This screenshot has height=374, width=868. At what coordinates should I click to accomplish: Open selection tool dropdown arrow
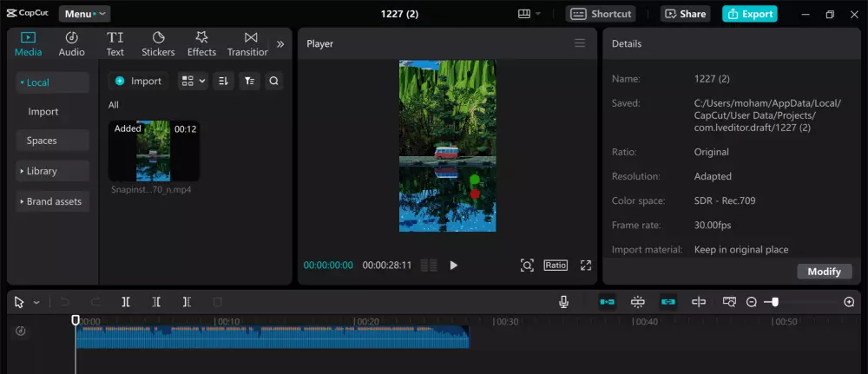coord(36,302)
